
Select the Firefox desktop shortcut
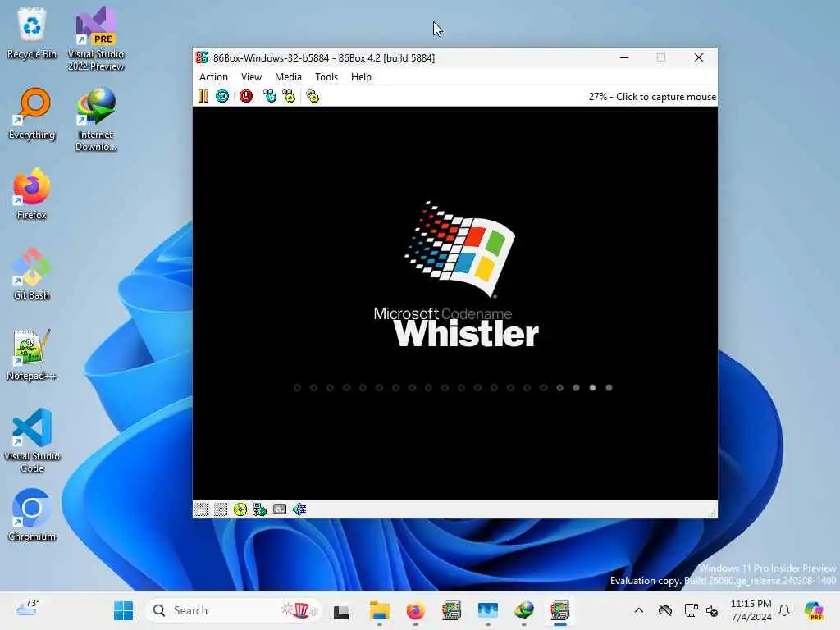pyautogui.click(x=32, y=194)
